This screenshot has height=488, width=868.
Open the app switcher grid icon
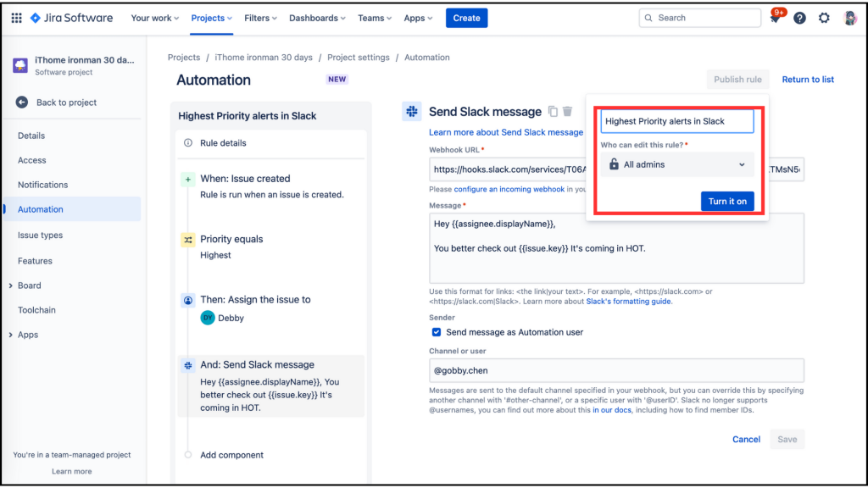(17, 18)
